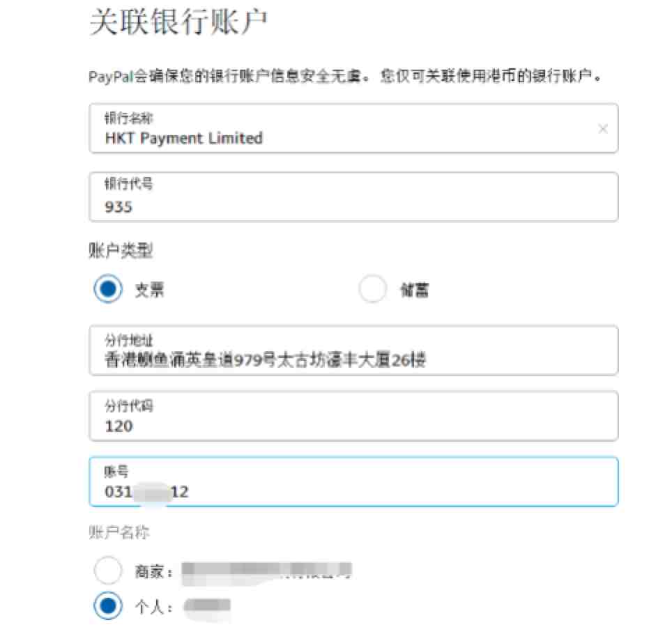
Task: Click the 账户类型 section label
Action: point(121,250)
